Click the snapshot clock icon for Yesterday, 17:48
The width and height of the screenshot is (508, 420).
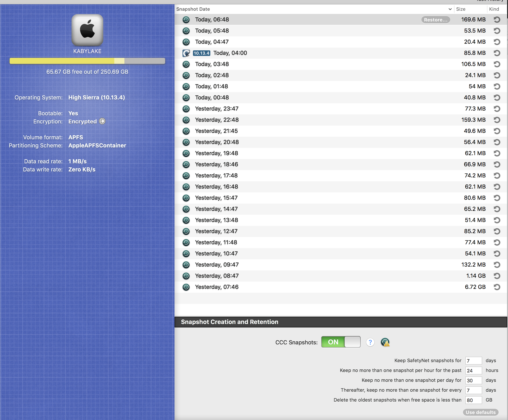tap(186, 175)
